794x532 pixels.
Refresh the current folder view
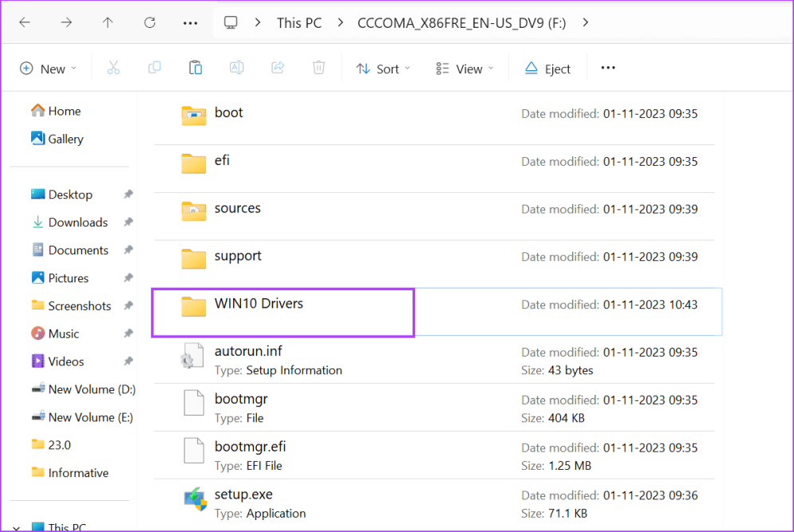149,23
